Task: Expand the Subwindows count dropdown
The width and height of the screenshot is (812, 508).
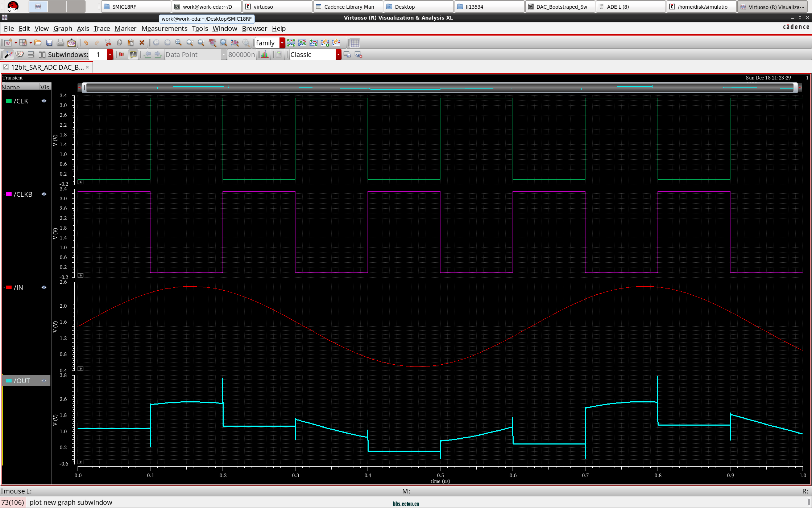Action: (x=110, y=54)
